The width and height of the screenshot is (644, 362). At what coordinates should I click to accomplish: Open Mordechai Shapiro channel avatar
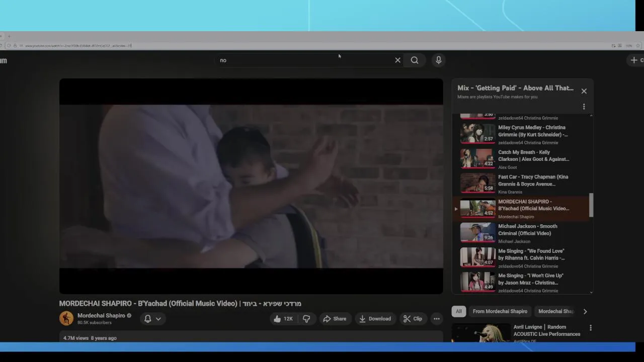pos(66,318)
